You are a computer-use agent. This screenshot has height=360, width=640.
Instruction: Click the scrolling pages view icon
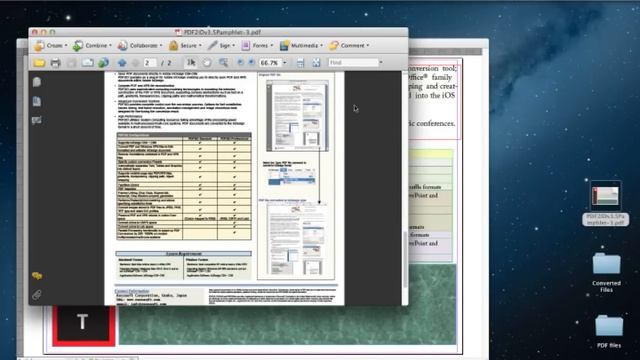click(x=300, y=62)
